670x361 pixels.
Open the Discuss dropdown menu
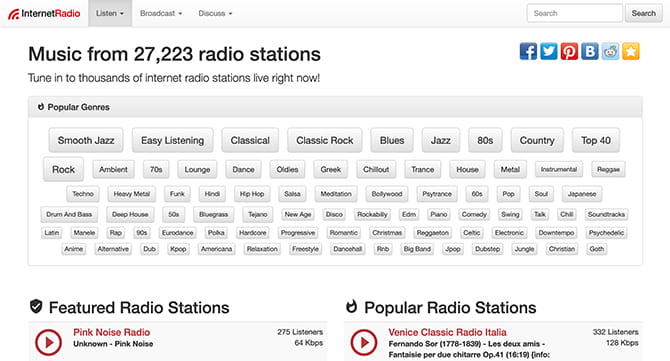point(215,13)
